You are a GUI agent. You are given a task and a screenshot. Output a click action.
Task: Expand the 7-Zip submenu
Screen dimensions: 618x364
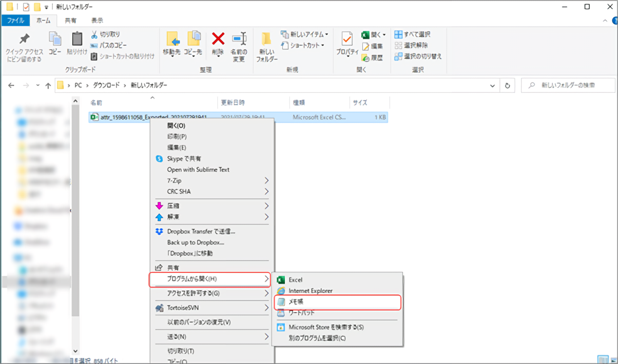213,180
